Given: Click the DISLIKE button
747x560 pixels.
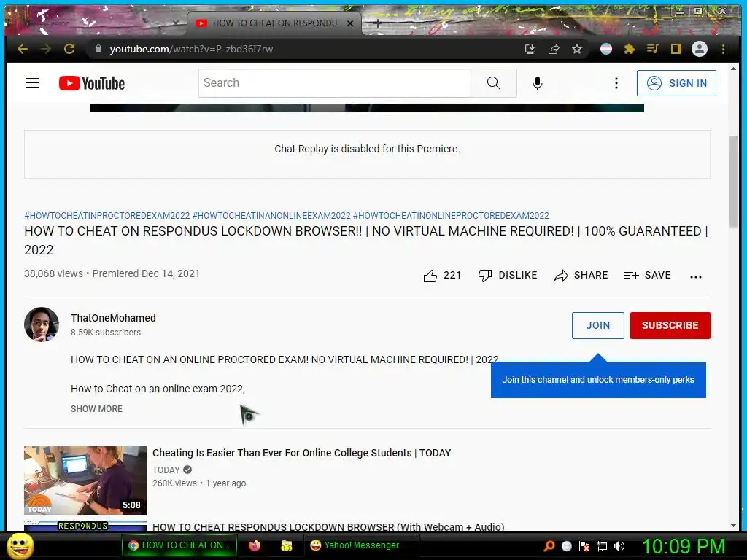Looking at the screenshot, I should (x=508, y=275).
